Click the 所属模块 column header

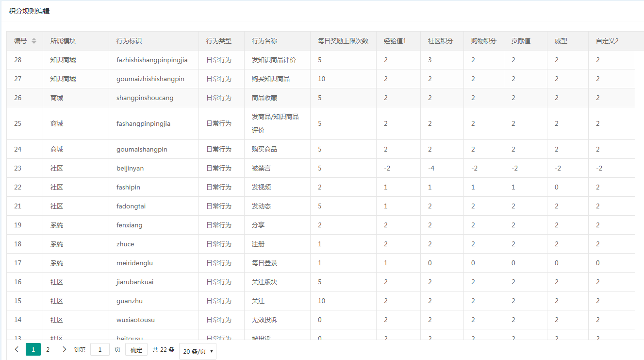click(63, 41)
